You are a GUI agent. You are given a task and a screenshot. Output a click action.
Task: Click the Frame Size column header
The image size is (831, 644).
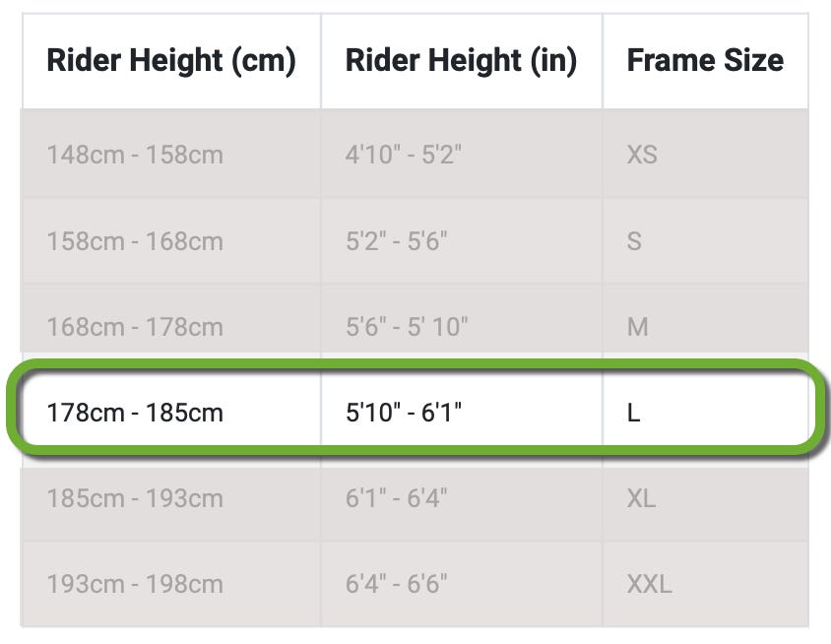pos(705,61)
